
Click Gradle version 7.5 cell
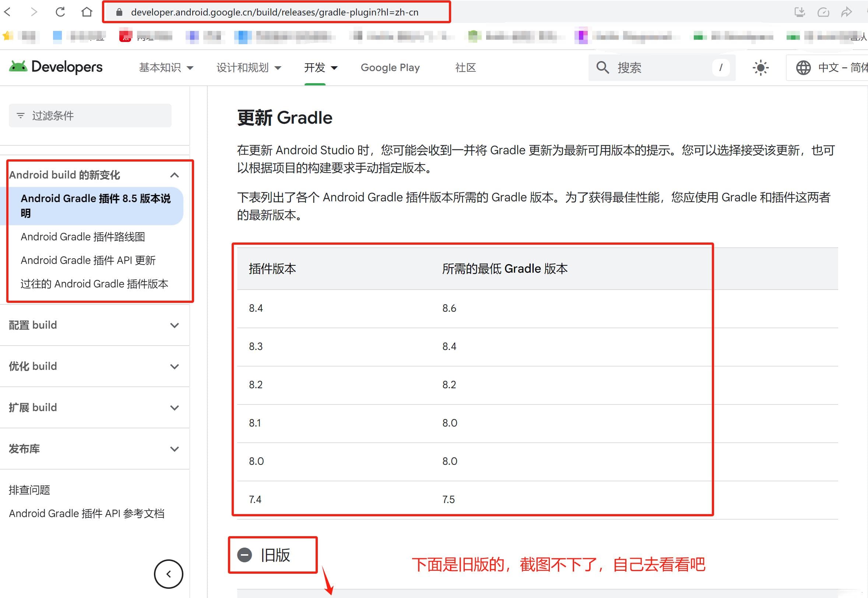[449, 499]
